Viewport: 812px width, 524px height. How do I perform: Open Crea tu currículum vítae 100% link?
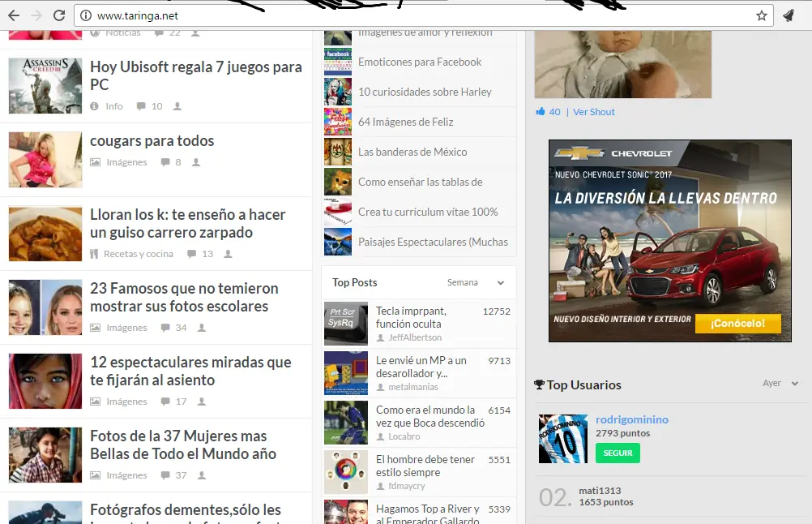[428, 212]
